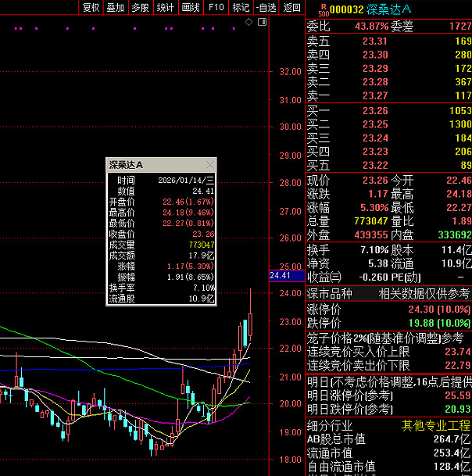Close the 深桑达A data popup

click(x=209, y=165)
